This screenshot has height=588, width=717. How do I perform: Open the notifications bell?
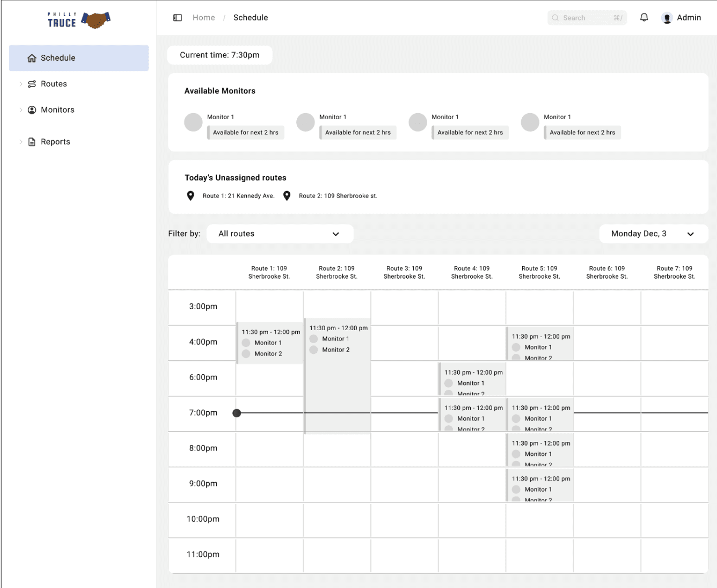coord(644,18)
